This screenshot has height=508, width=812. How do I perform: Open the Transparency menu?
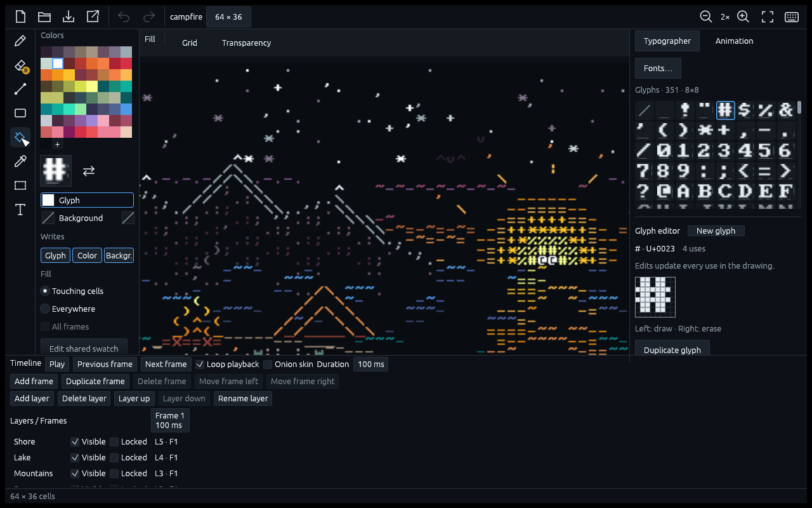pos(246,43)
